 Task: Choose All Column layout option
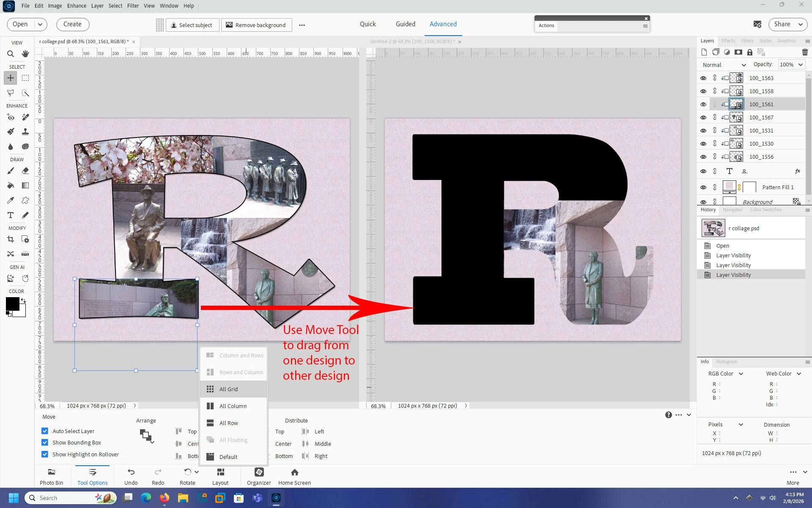pos(233,406)
